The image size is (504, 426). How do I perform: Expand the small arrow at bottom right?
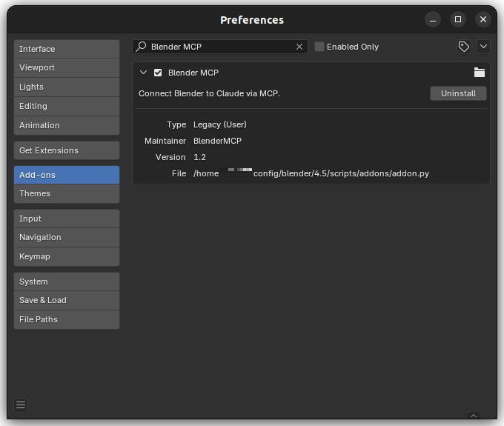pos(474,416)
